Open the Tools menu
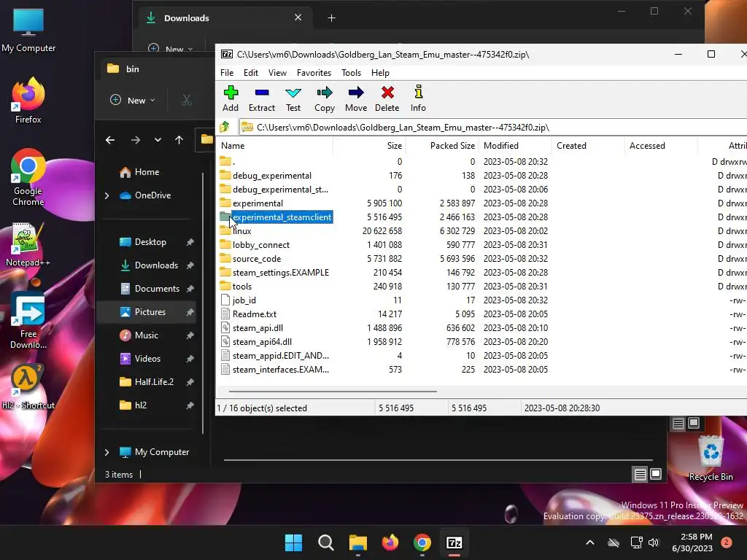This screenshot has height=560, width=747. tap(351, 73)
